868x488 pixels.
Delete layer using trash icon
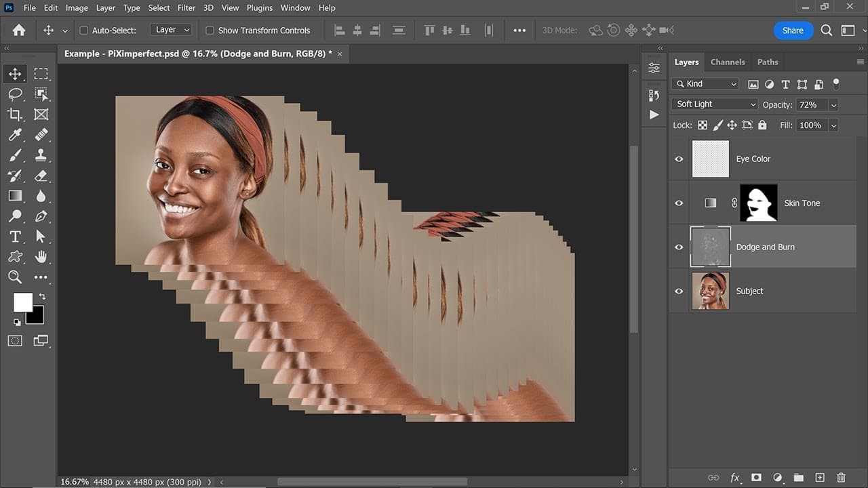click(x=841, y=478)
